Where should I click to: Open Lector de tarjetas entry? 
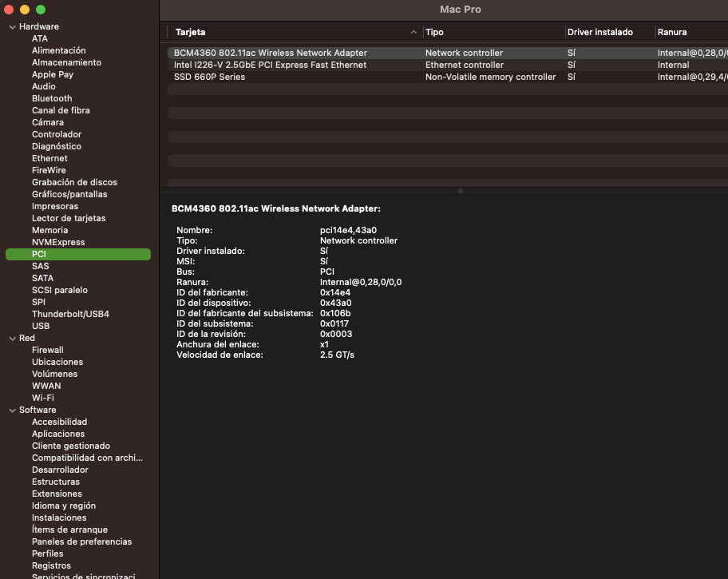coord(69,218)
